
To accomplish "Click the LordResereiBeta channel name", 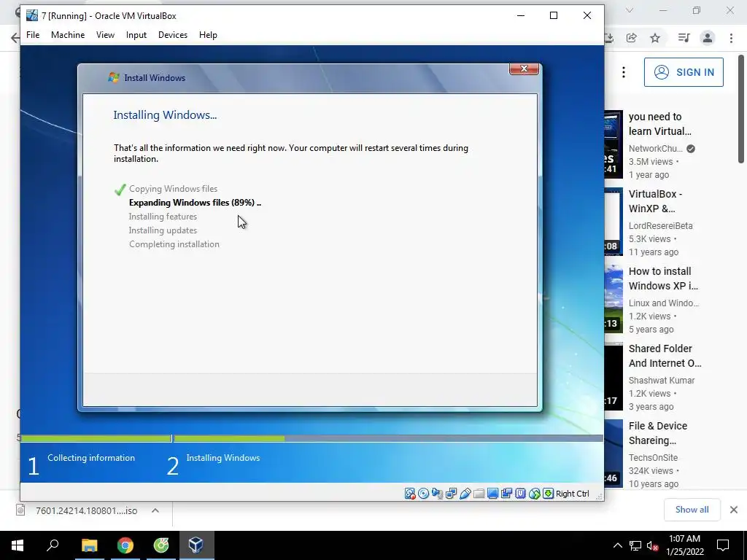I will click(x=660, y=226).
